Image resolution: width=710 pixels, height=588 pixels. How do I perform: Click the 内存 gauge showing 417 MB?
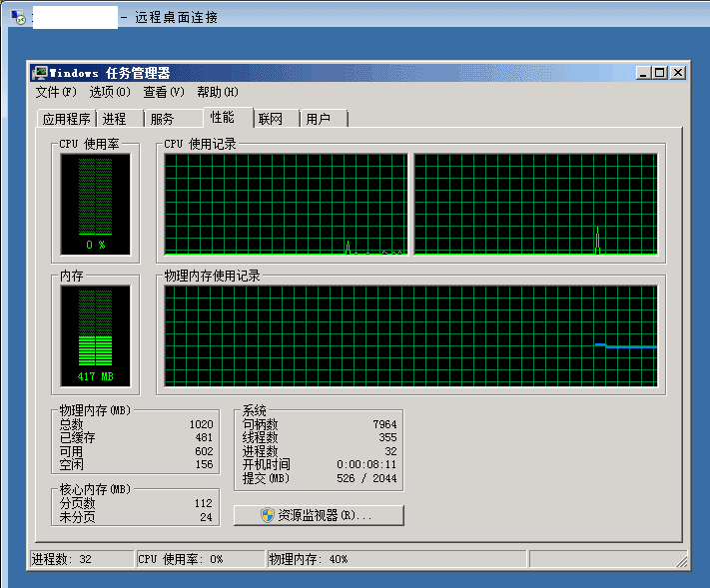(x=96, y=335)
